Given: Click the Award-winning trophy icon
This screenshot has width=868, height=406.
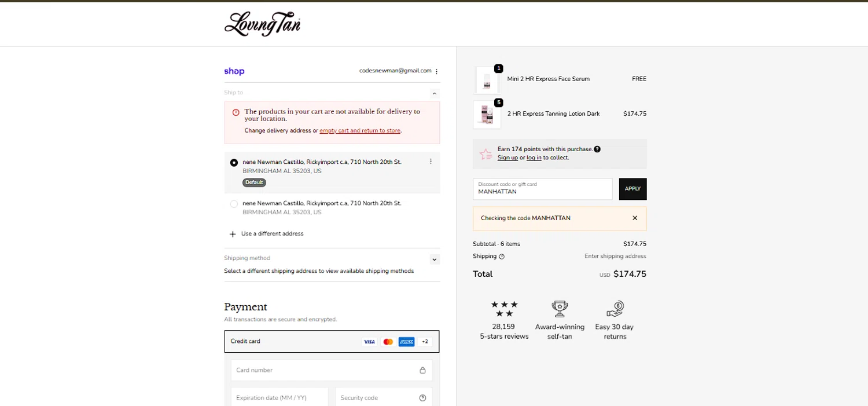Looking at the screenshot, I should 560,309.
